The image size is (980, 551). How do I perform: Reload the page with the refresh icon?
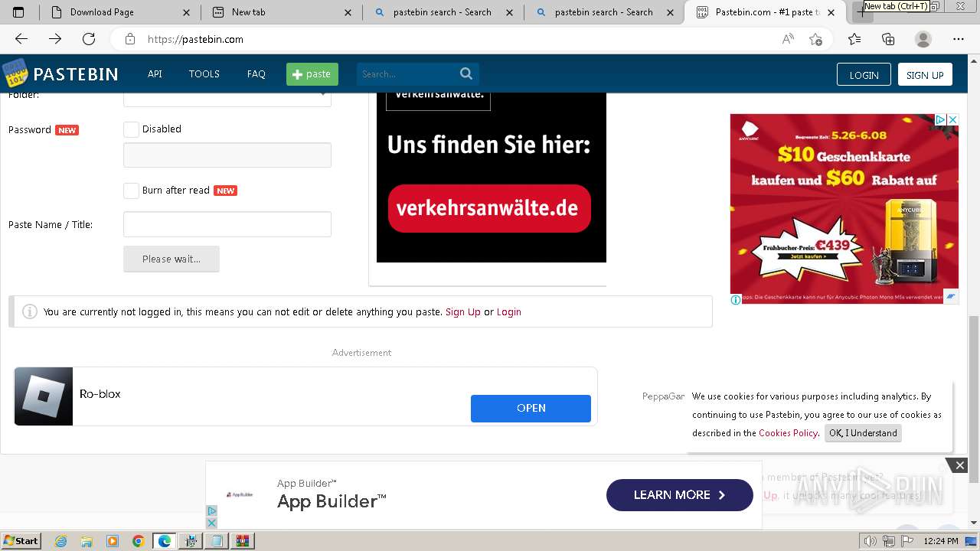pos(89,39)
